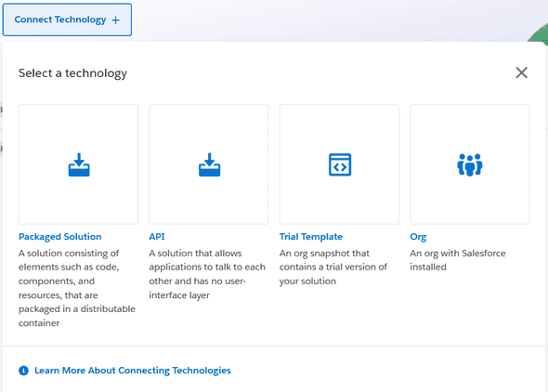Open the Org link
Viewport: 548px width, 392px height.
[x=418, y=237]
